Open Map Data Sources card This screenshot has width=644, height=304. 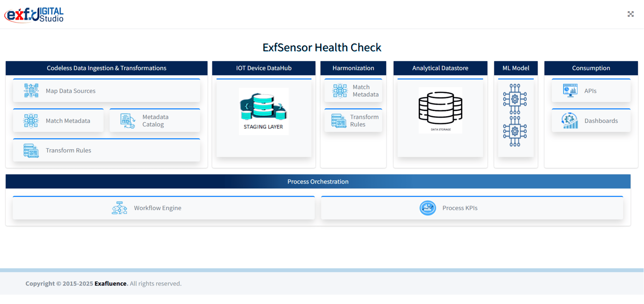(106, 91)
